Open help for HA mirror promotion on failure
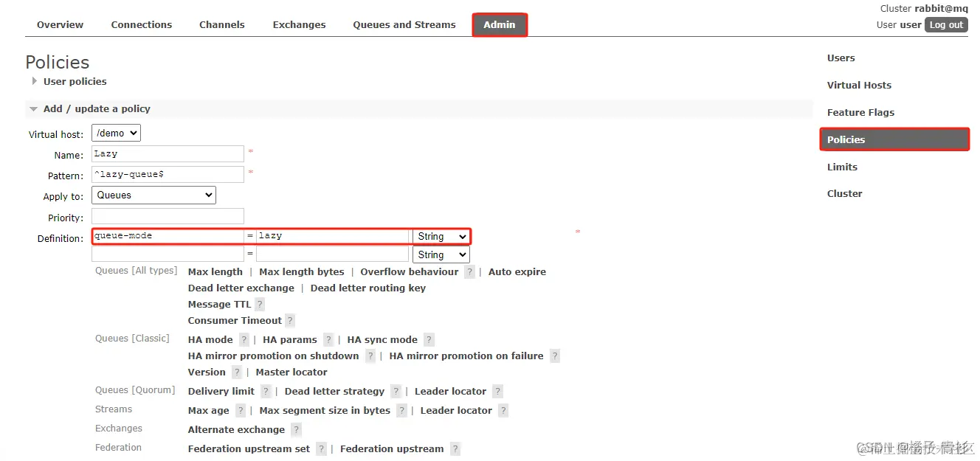The image size is (980, 461). click(555, 356)
